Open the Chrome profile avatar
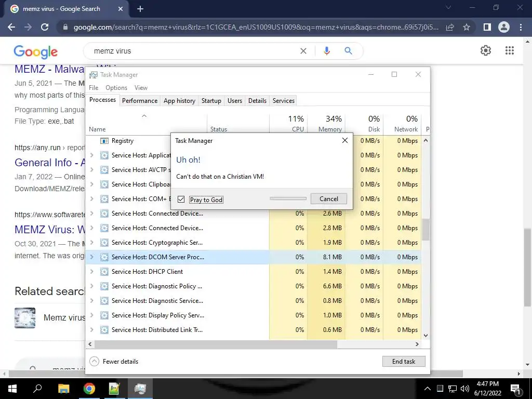This screenshot has width=532, height=399. [504, 27]
